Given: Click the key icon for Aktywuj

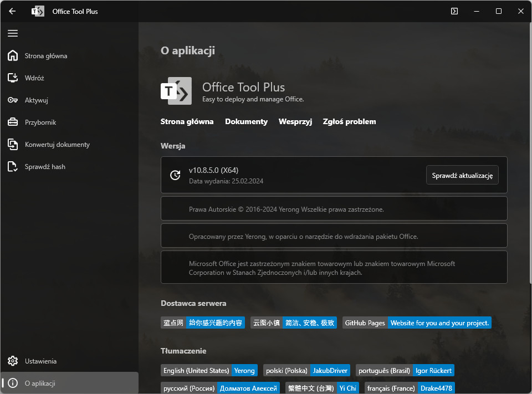Looking at the screenshot, I should pos(13,100).
